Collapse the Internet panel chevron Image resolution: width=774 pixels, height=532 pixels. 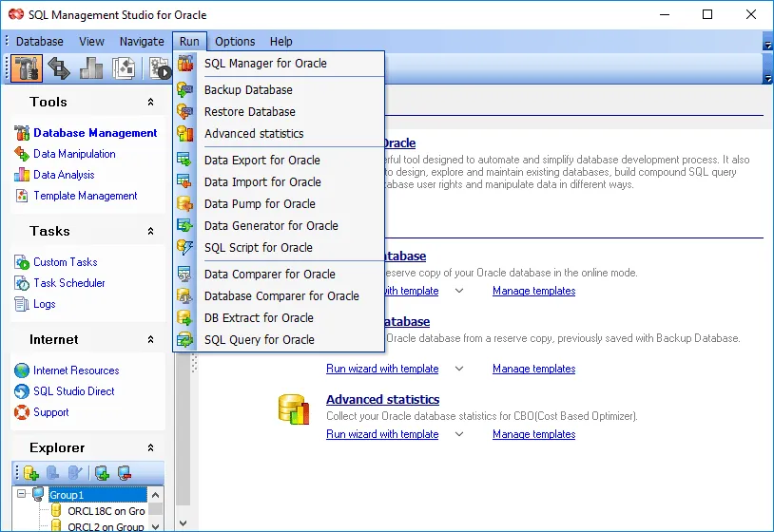(150, 340)
